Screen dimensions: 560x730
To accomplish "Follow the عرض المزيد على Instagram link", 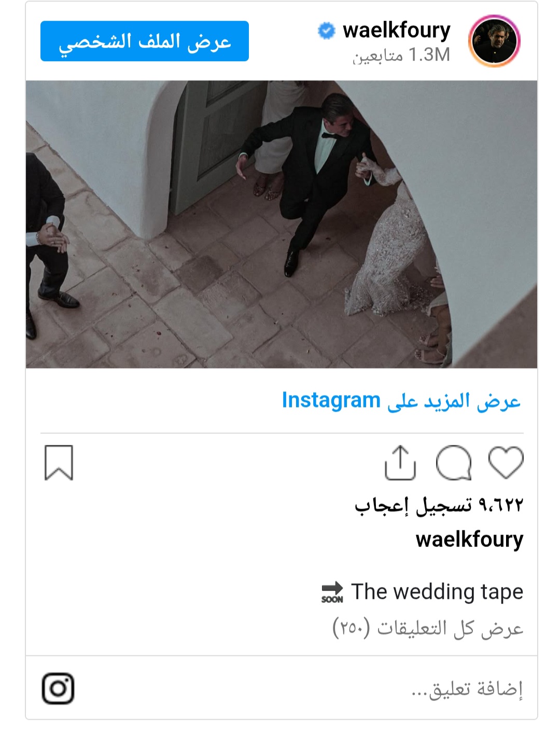I will [401, 401].
